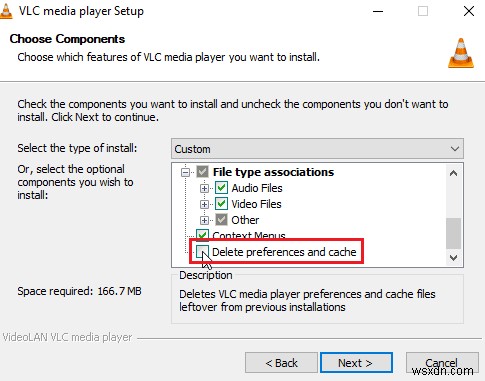This screenshot has height=381, width=485.
Task: Cancel the VLC setup
Action: click(x=442, y=363)
